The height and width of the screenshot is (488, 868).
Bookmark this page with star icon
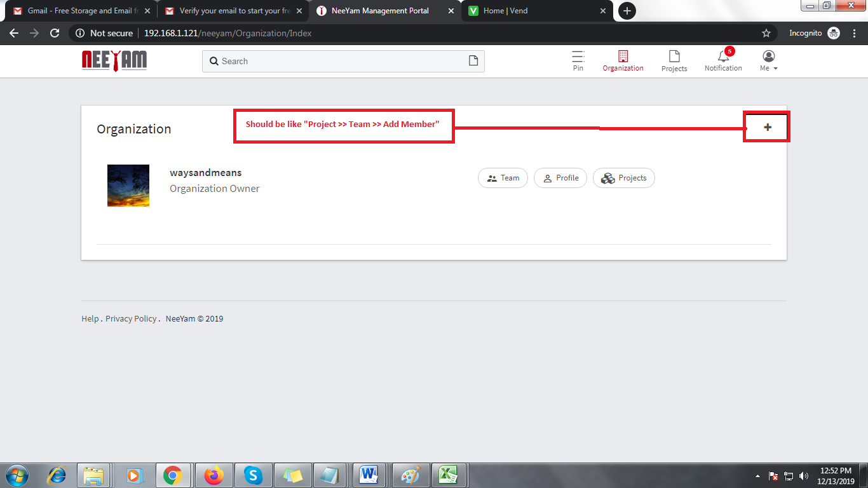point(766,33)
